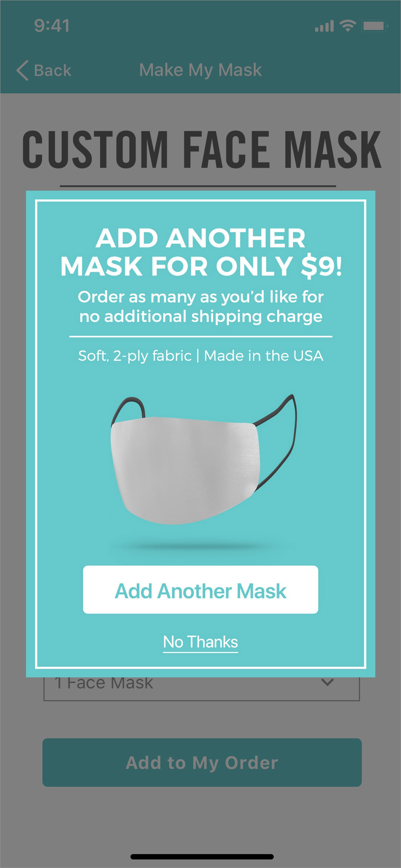Open the quantity dropdown chevron

click(327, 682)
